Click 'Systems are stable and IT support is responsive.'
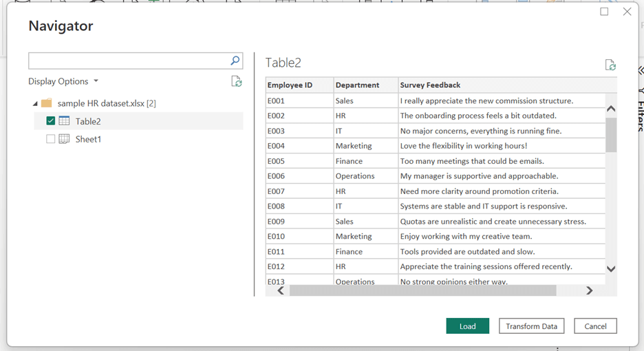The image size is (644, 351). [x=484, y=206]
